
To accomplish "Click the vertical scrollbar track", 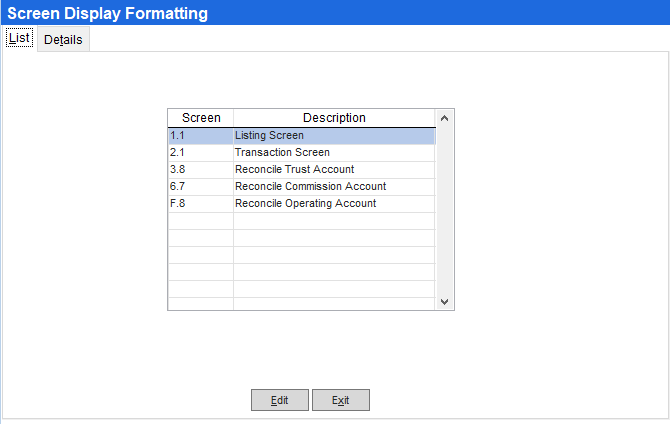I will pyautogui.click(x=445, y=210).
